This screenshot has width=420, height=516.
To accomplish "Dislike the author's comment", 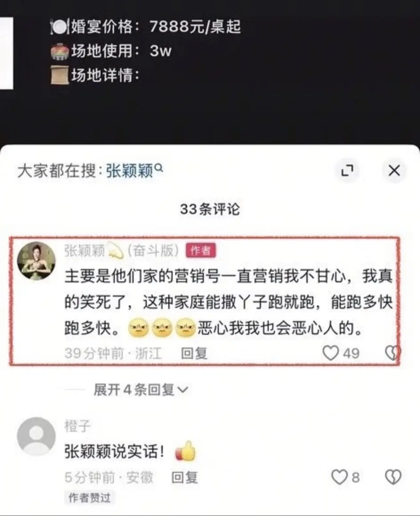I will tap(392, 353).
